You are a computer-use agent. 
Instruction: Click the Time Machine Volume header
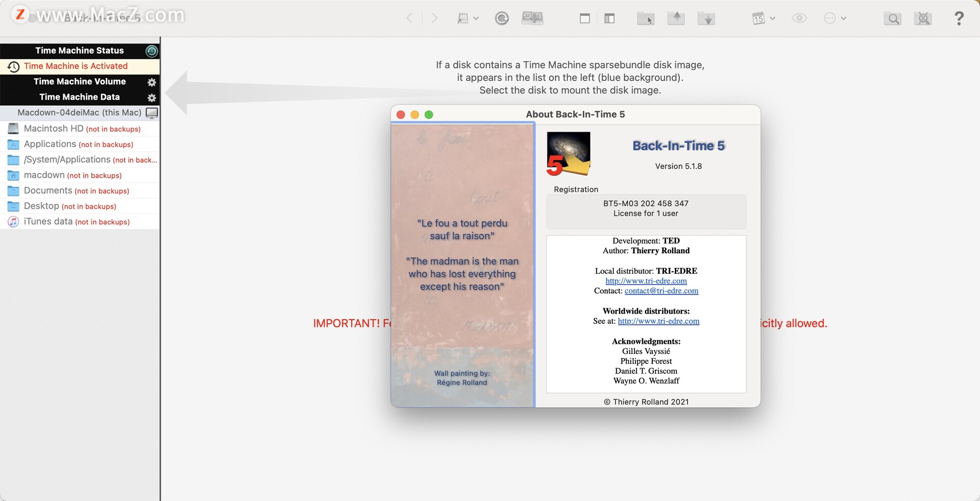[x=80, y=81]
